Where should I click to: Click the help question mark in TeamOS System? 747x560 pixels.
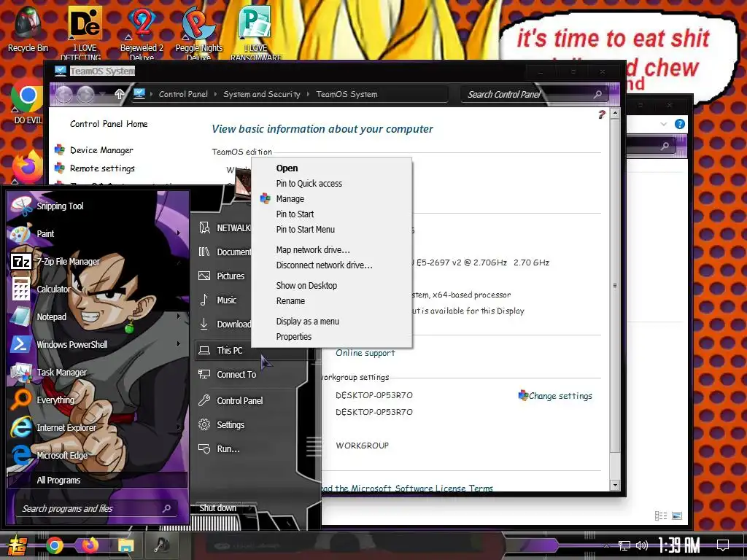point(601,114)
